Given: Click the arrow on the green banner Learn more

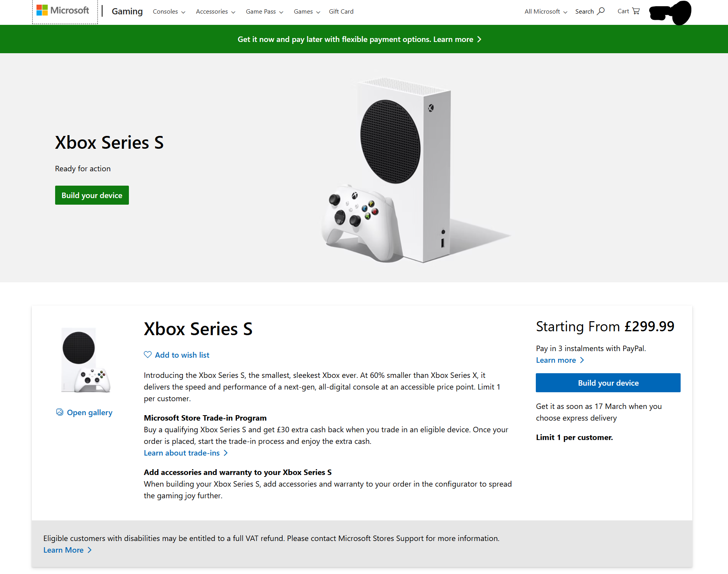Looking at the screenshot, I should pyautogui.click(x=479, y=39).
